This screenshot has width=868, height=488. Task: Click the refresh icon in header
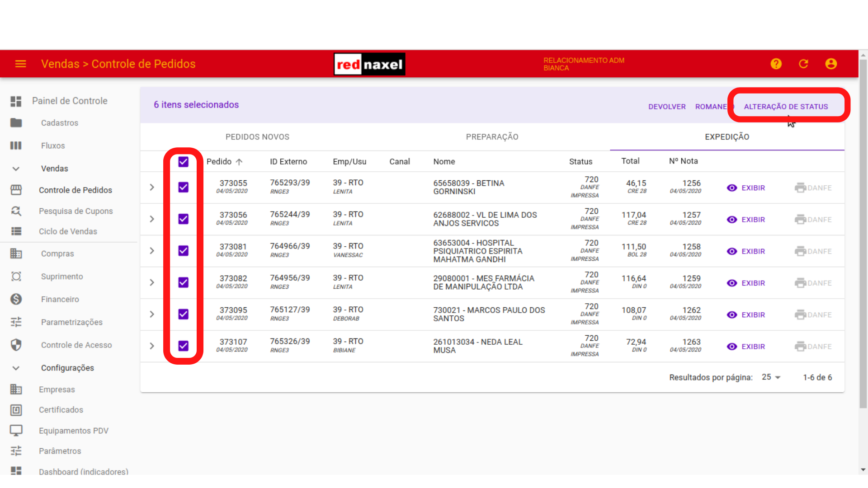tap(803, 64)
